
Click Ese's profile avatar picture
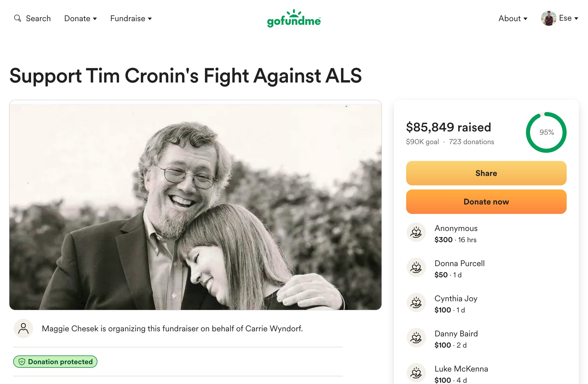point(548,18)
